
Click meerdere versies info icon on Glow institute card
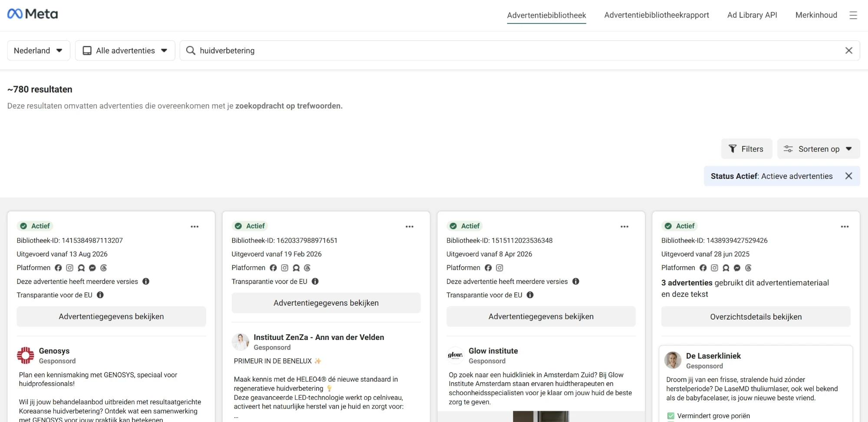point(576,281)
